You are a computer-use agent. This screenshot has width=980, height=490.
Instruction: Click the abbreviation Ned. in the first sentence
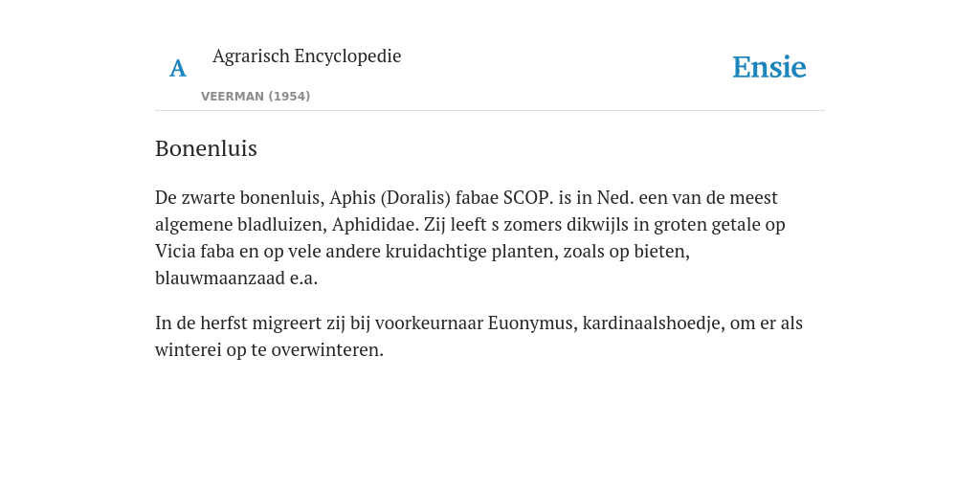point(615,197)
